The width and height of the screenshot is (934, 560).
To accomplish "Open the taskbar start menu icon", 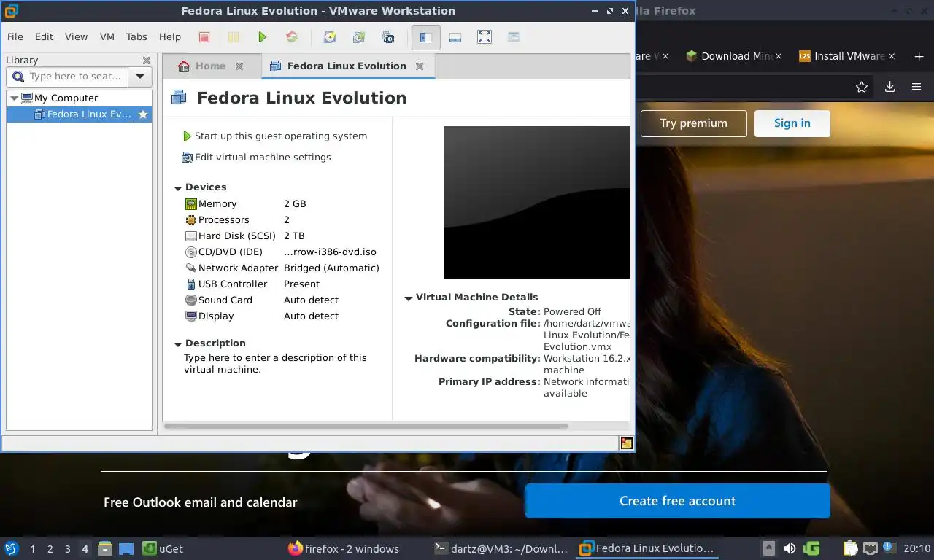I will [x=12, y=548].
